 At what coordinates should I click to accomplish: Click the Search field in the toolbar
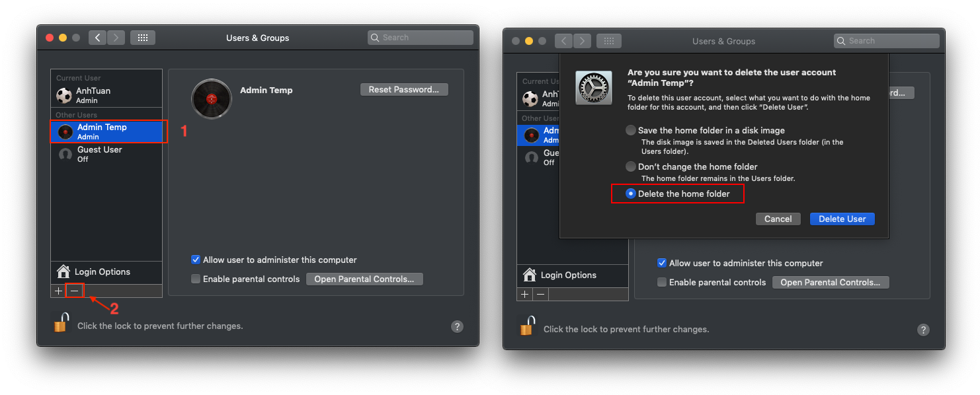(420, 37)
